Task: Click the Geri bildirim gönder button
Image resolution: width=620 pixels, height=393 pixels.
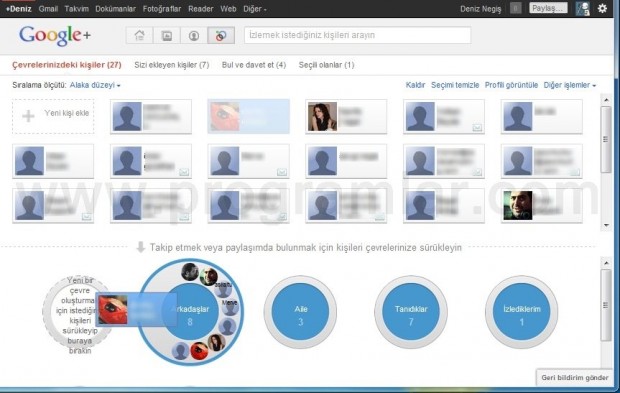Action: (575, 378)
